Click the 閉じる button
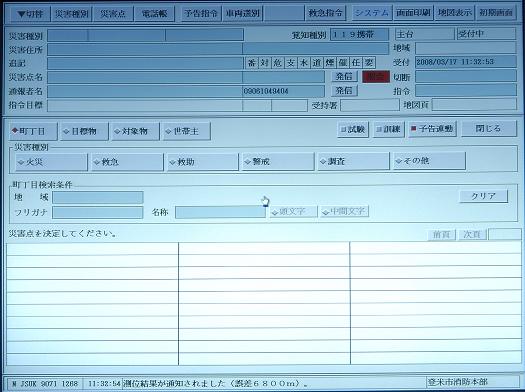Viewport: 525px width, 392px height. (x=489, y=128)
